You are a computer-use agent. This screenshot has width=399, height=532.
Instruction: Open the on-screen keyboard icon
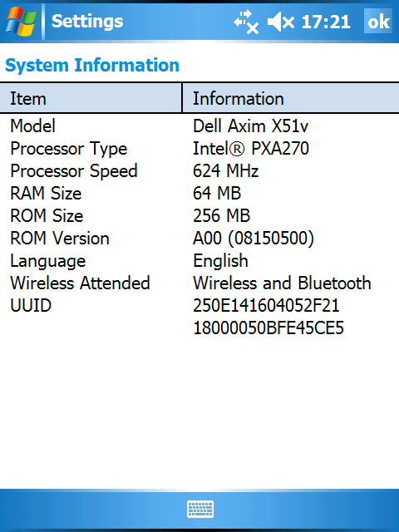click(x=200, y=509)
